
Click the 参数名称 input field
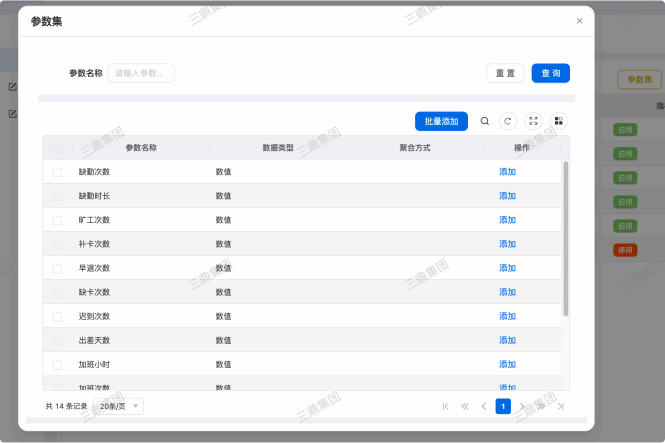pyautogui.click(x=141, y=73)
